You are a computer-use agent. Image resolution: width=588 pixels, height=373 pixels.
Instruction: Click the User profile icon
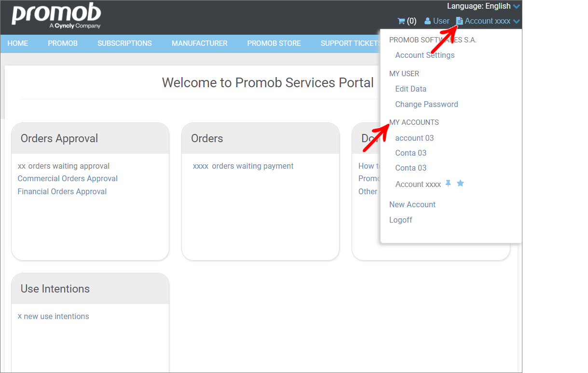tap(427, 21)
